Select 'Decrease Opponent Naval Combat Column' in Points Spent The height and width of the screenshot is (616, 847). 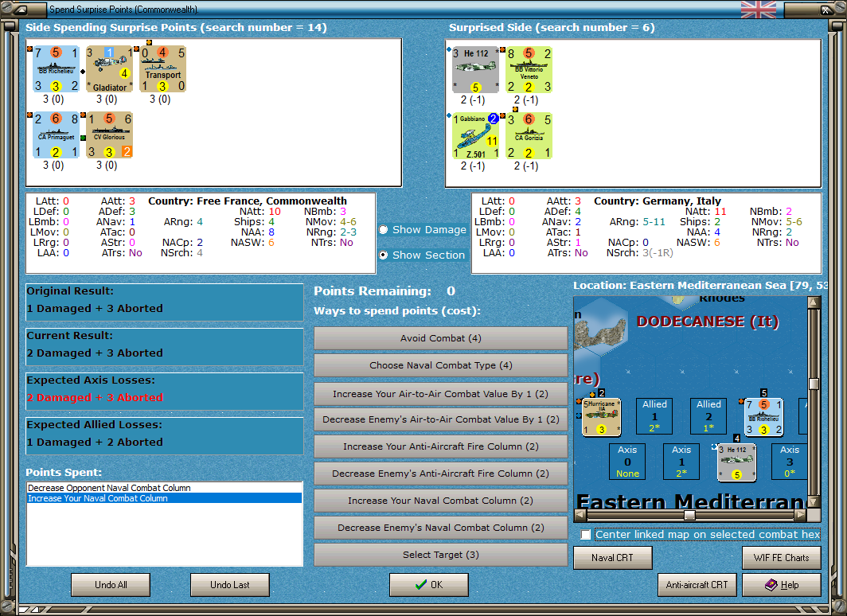coord(164,488)
